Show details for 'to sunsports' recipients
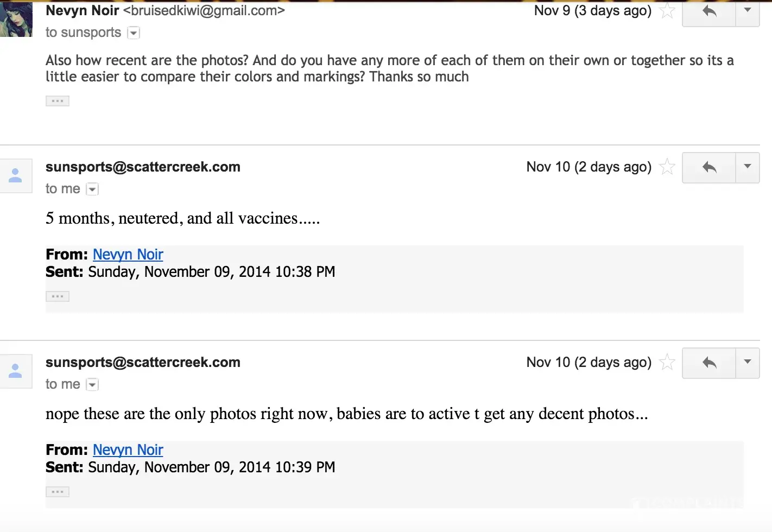 click(x=134, y=33)
